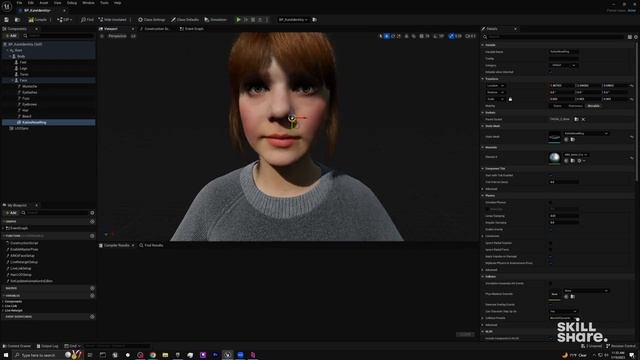The image size is (640, 360).
Task: Collapse the Transform section in Details
Action: (483, 79)
